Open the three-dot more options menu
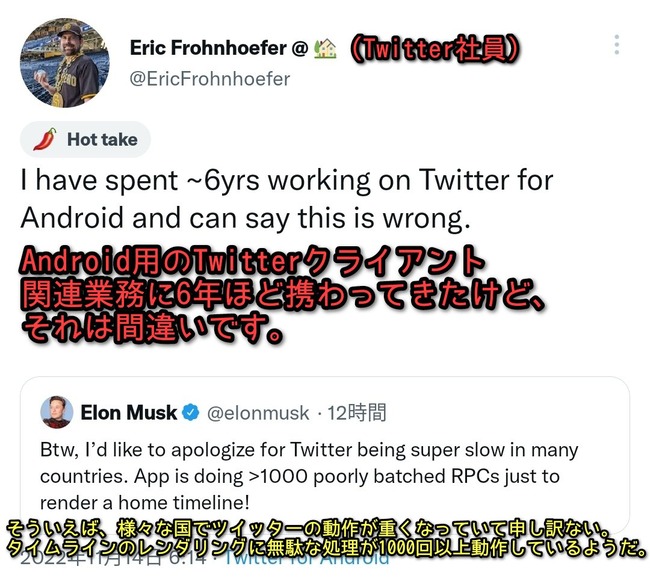650x581 pixels. pyautogui.click(x=617, y=45)
